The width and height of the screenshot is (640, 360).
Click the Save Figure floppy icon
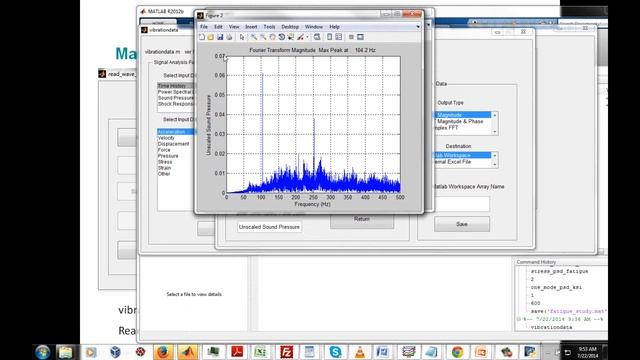[x=220, y=37]
